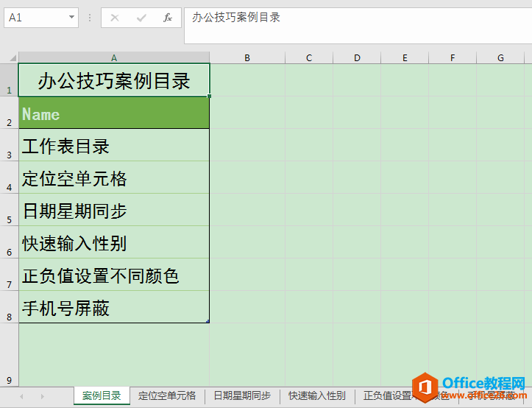Select row 5 header

tap(9, 210)
